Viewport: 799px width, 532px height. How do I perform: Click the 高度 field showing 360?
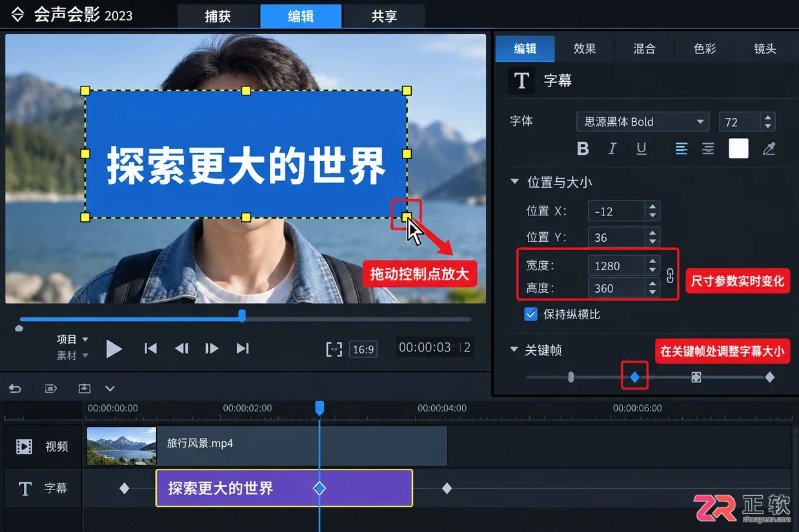click(x=618, y=288)
